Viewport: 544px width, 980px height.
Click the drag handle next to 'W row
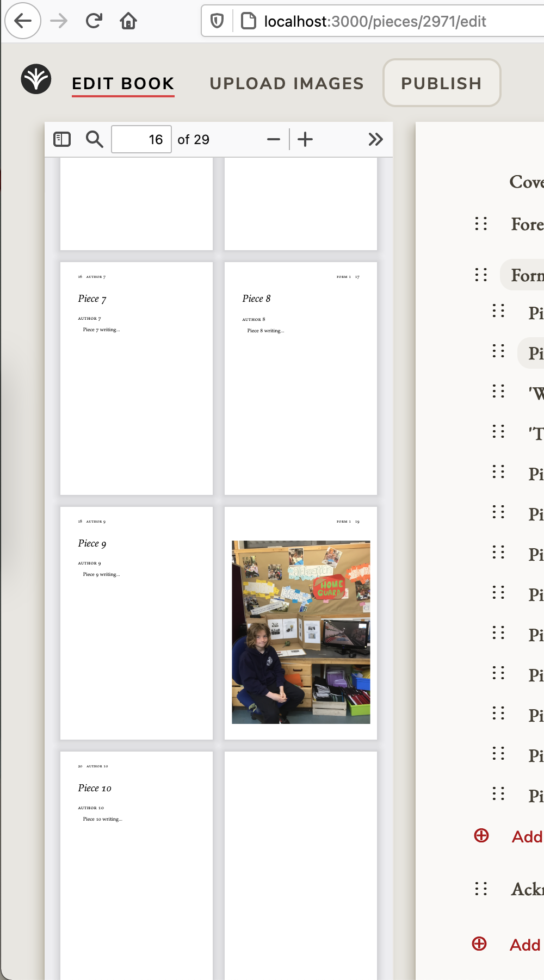pyautogui.click(x=498, y=391)
